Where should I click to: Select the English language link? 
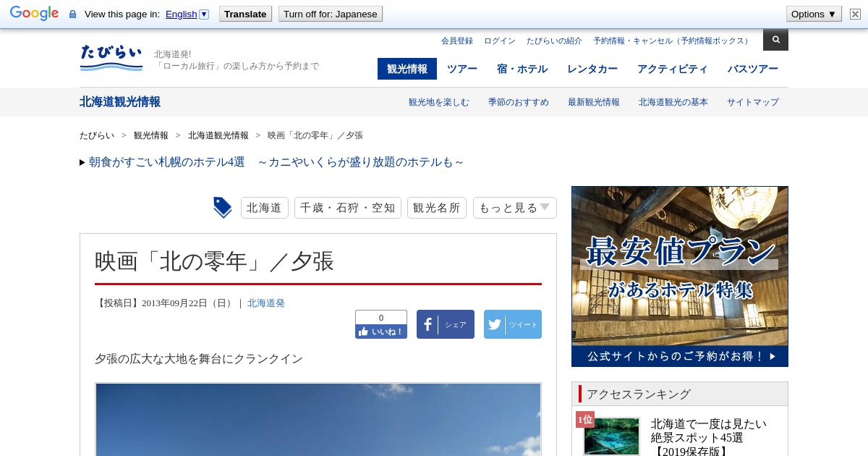click(x=181, y=14)
